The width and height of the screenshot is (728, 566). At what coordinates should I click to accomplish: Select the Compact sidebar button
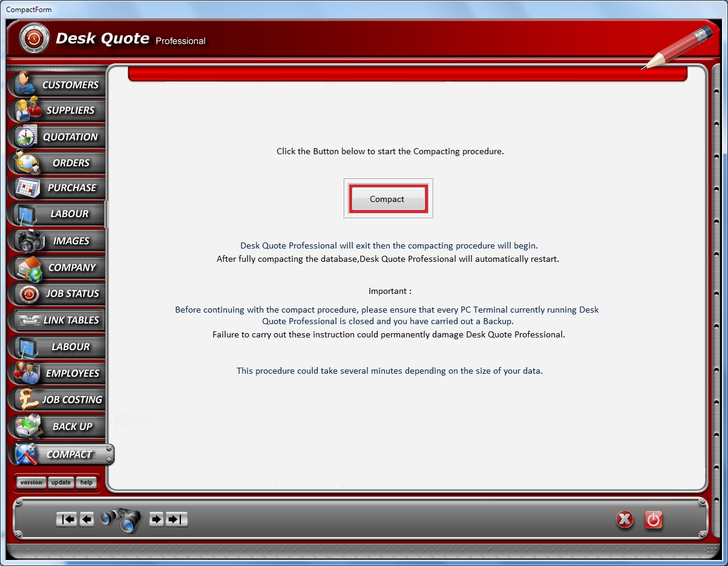click(x=61, y=454)
